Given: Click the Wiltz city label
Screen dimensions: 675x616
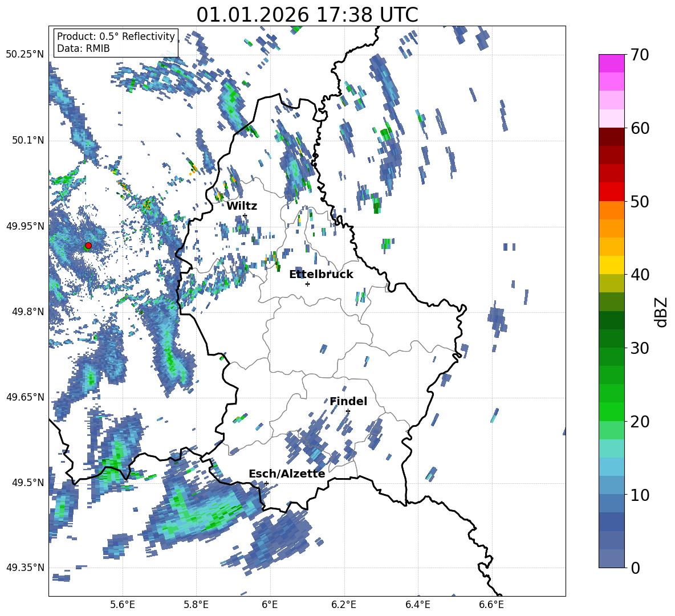Looking at the screenshot, I should click(242, 206).
